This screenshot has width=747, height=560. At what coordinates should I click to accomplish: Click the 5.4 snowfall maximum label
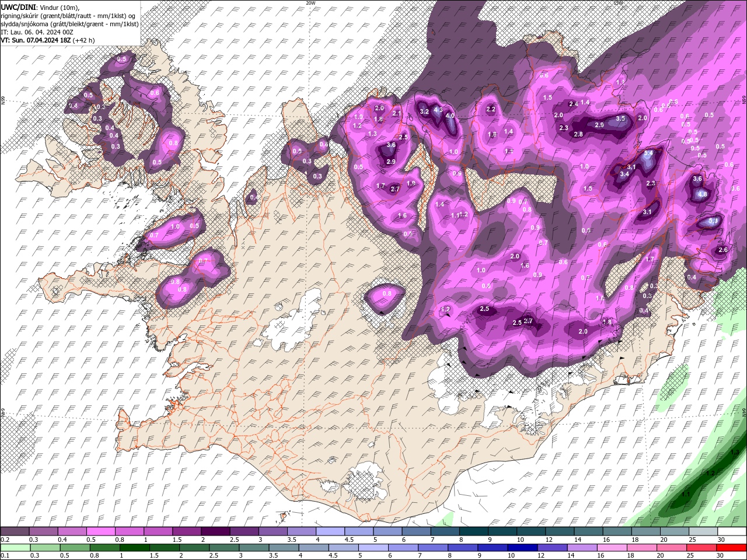[648, 154]
